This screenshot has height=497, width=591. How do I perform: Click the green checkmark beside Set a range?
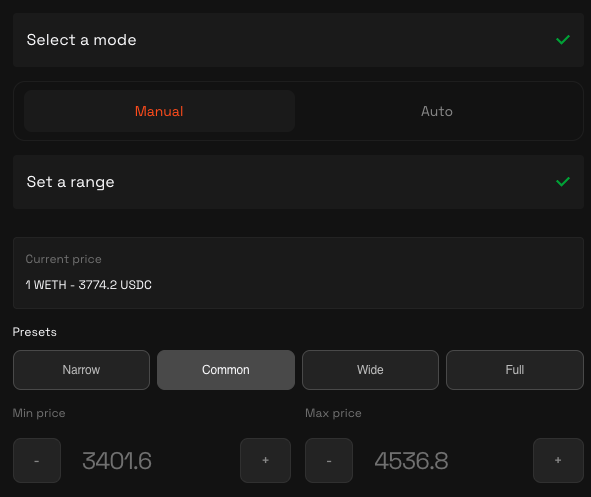coord(563,182)
